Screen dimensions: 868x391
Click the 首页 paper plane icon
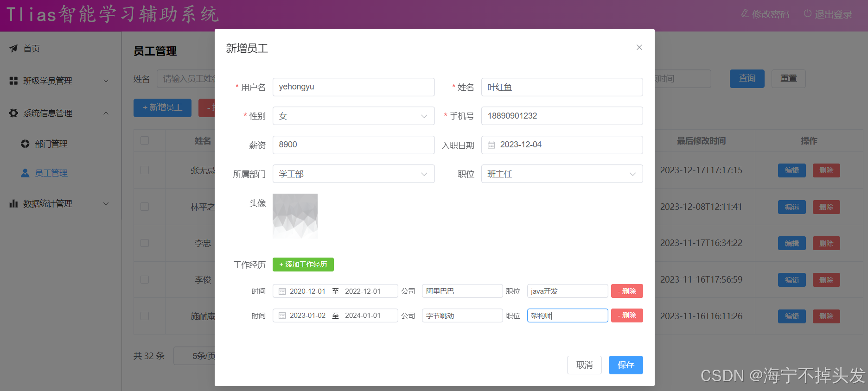tap(13, 48)
